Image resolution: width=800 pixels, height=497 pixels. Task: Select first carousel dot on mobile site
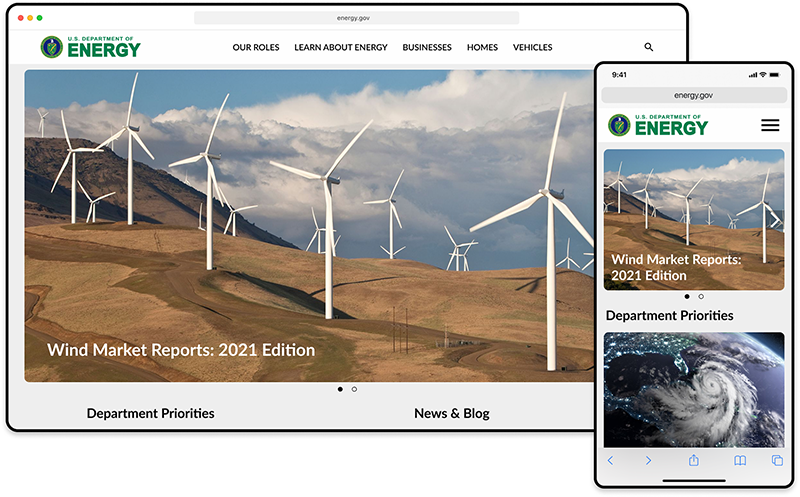[687, 296]
